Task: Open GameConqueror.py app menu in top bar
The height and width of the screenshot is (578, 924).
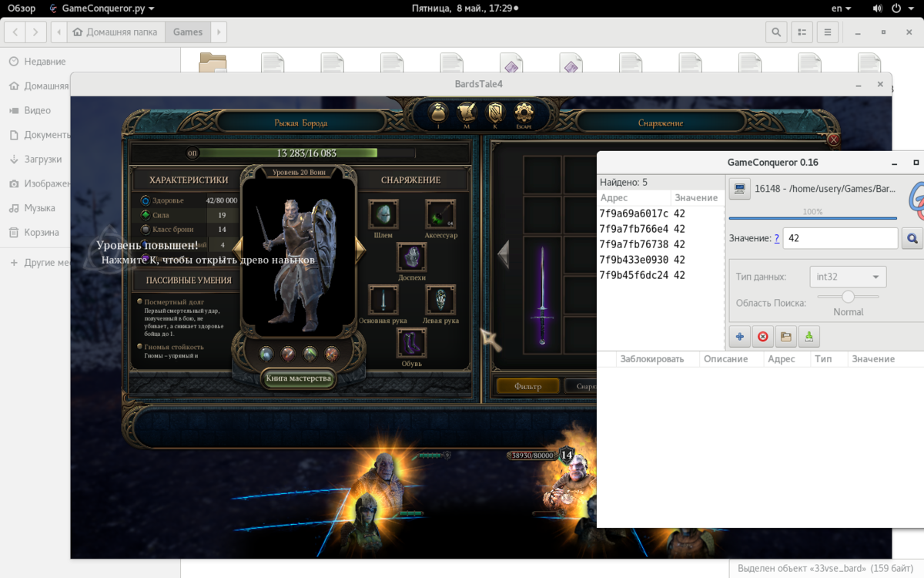Action: coord(101,8)
